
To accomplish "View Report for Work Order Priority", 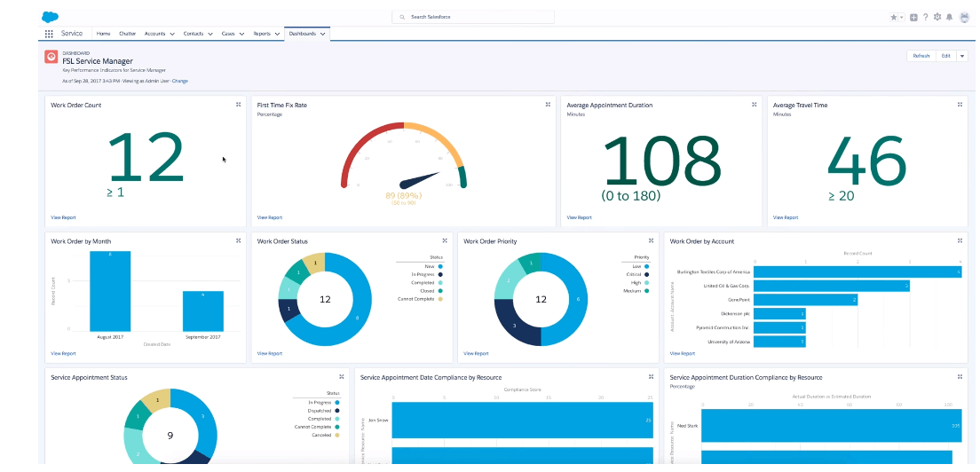I will pyautogui.click(x=476, y=353).
